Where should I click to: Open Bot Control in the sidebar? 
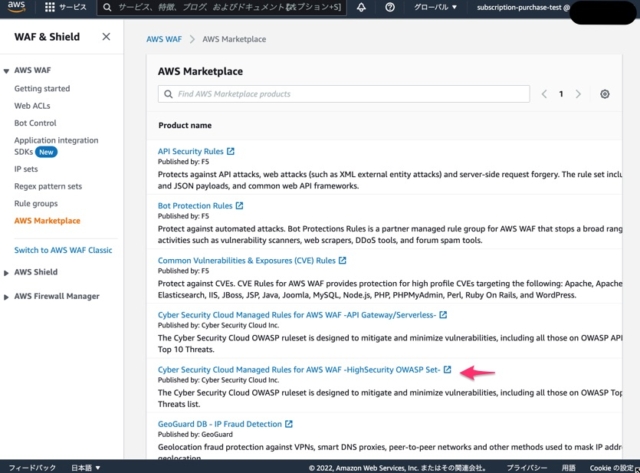click(35, 123)
